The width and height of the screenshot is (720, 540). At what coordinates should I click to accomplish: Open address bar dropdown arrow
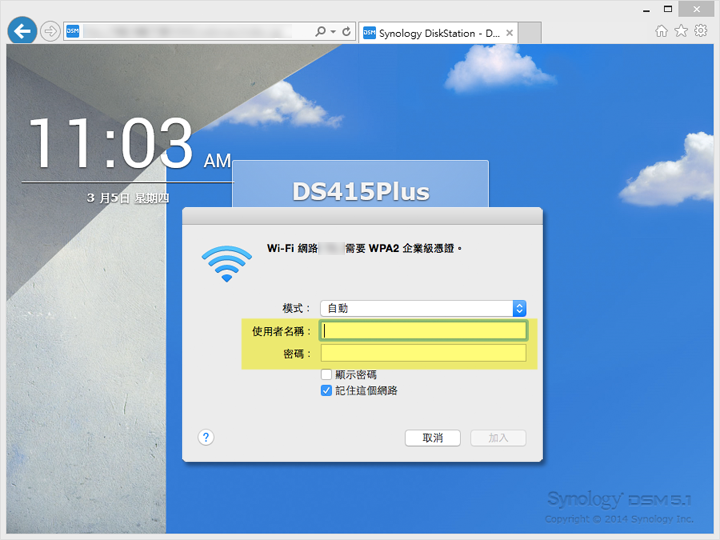pyautogui.click(x=333, y=31)
